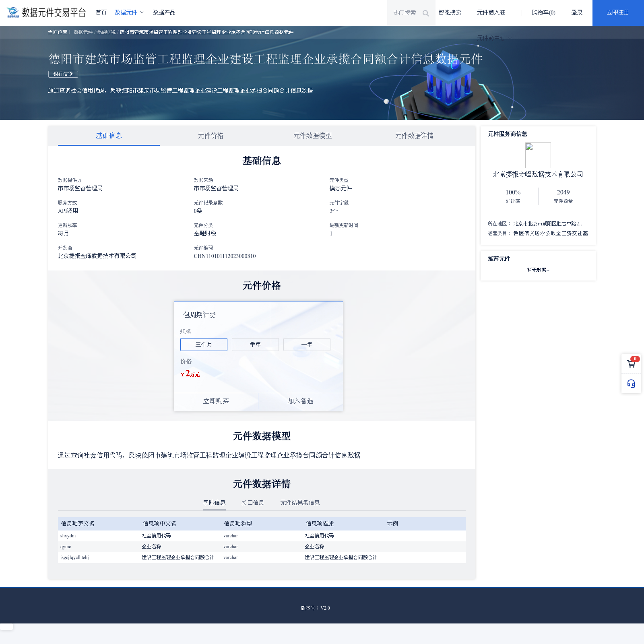
Task: Select the 三个月 billing period option
Action: 204,345
